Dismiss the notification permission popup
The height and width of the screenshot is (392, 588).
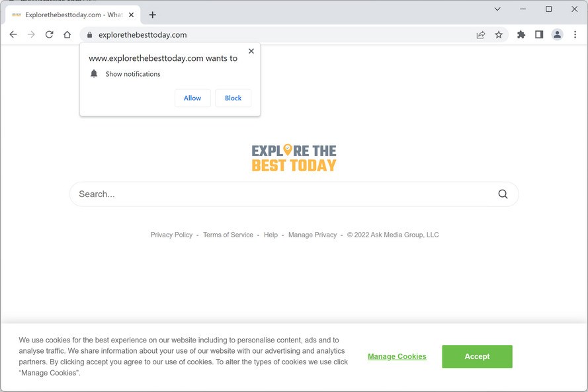click(x=251, y=51)
